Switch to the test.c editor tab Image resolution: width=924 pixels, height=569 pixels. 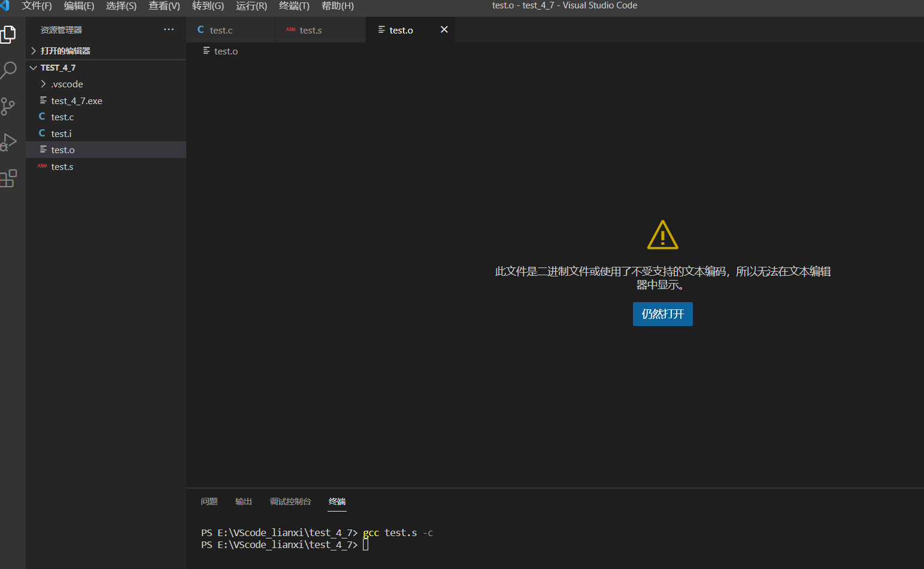[x=231, y=30]
